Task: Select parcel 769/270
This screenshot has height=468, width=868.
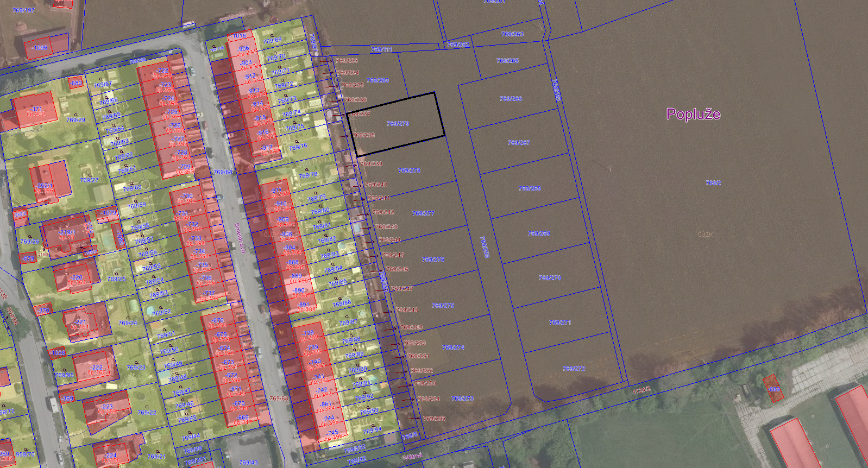Action: [x=550, y=278]
